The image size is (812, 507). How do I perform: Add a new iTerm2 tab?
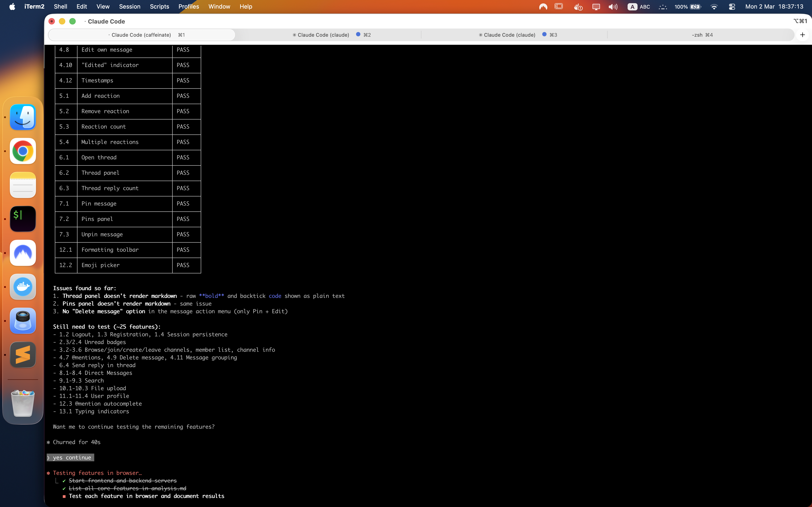tap(802, 35)
